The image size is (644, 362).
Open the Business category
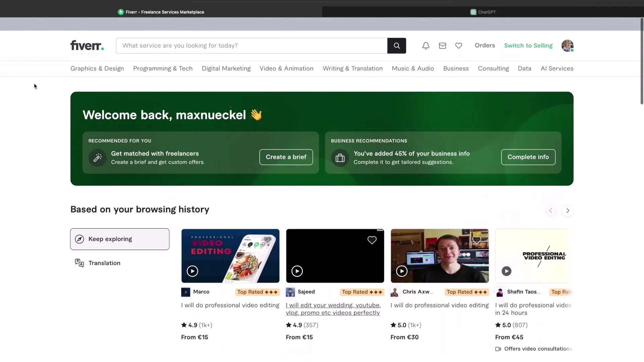point(456,69)
